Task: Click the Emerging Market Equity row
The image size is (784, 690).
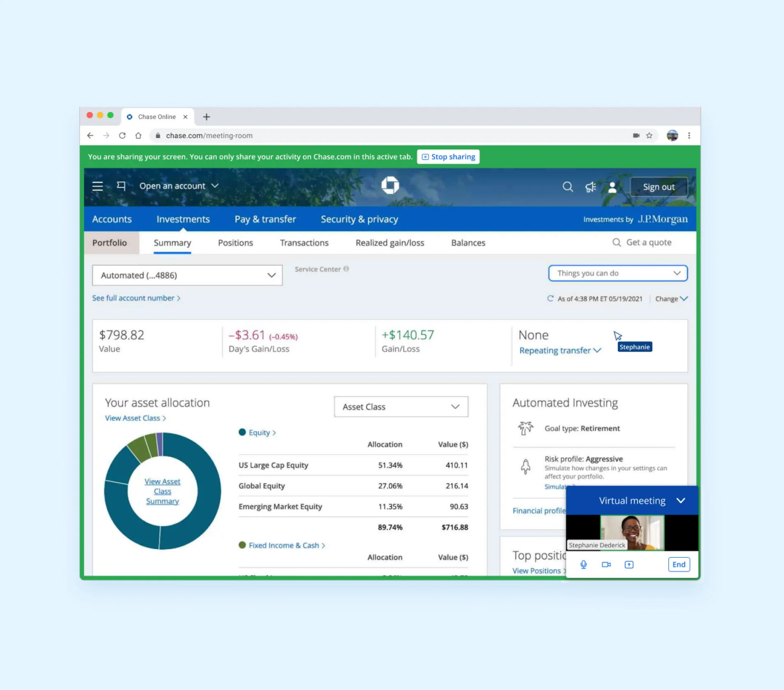Action: point(353,506)
